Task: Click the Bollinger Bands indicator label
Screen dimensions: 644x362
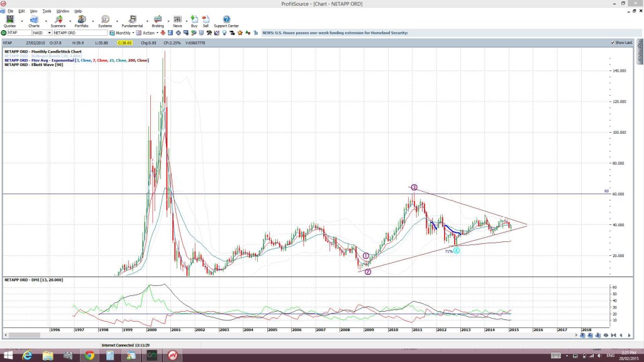Action: [x=43, y=56]
